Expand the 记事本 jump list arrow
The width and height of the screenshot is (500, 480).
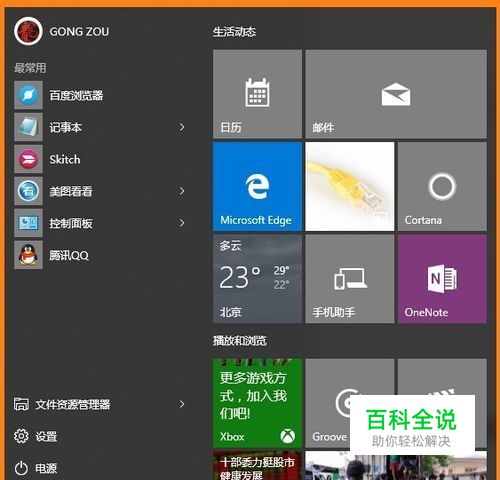182,127
